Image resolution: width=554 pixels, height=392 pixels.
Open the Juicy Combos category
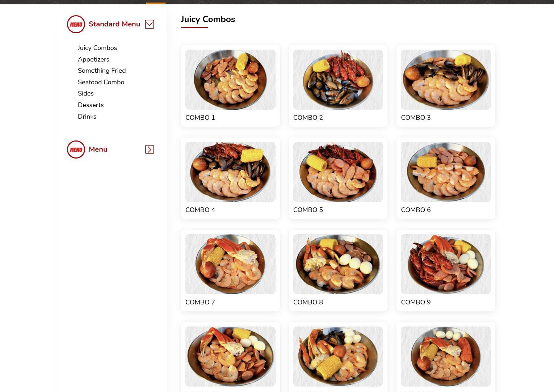click(97, 48)
